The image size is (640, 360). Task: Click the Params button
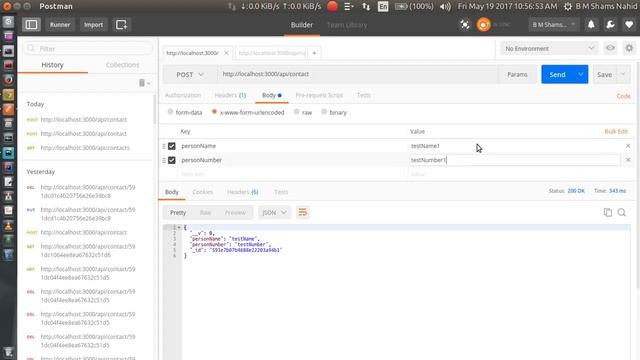tap(517, 74)
